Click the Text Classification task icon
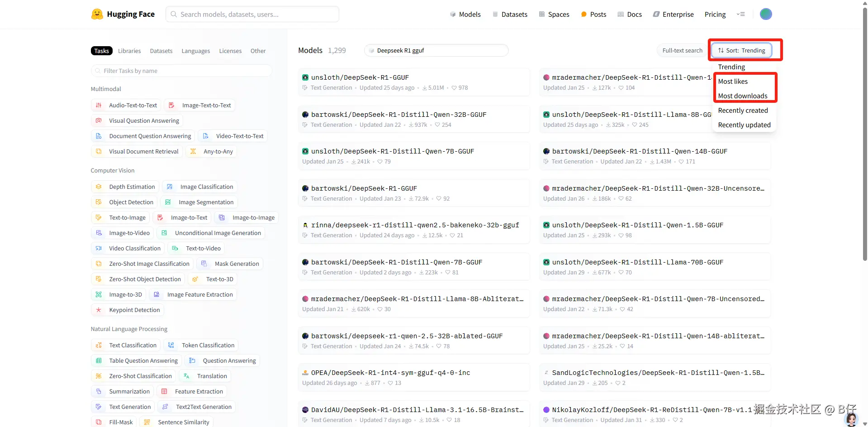The height and width of the screenshot is (427, 868). pyautogui.click(x=99, y=345)
